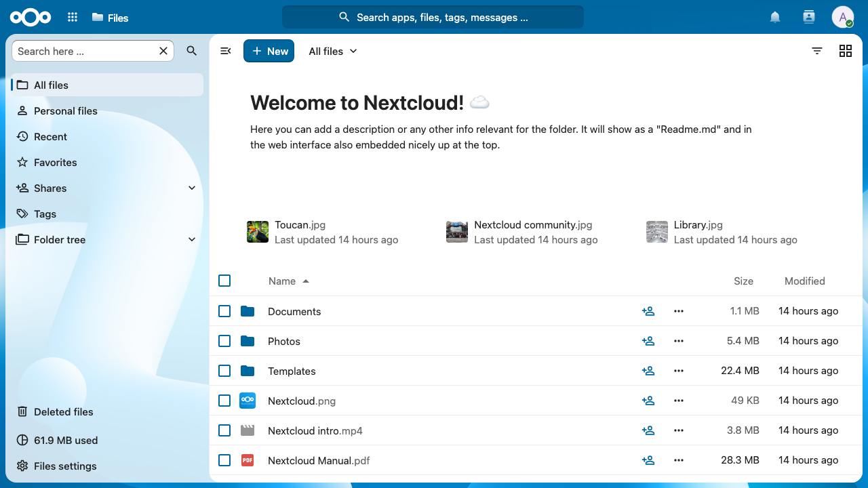The width and height of the screenshot is (868, 488).
Task: Open actions menu for Templates
Action: pyautogui.click(x=679, y=371)
